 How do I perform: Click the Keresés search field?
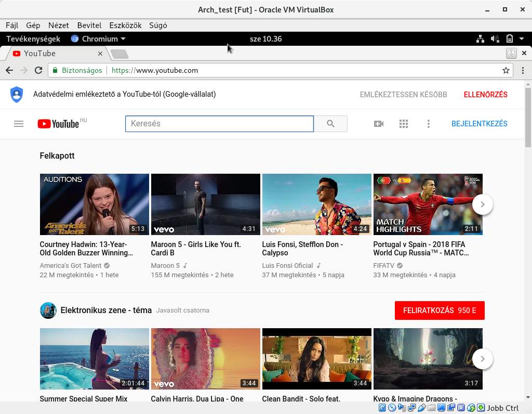pos(220,124)
